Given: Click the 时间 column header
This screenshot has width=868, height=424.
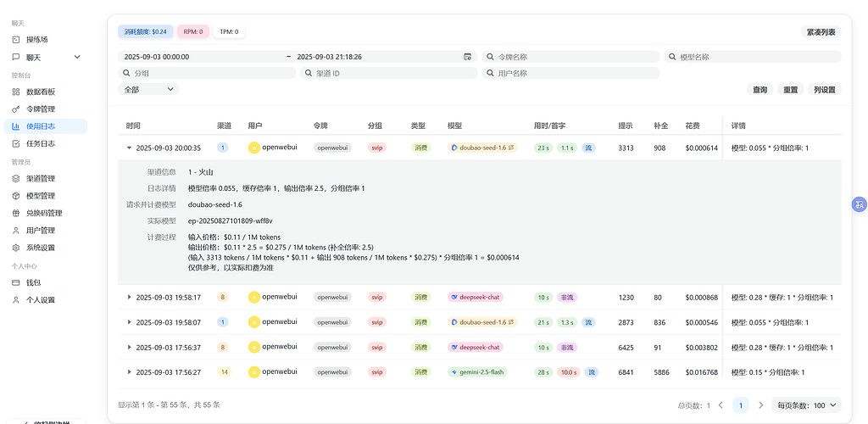Looking at the screenshot, I should tap(133, 126).
